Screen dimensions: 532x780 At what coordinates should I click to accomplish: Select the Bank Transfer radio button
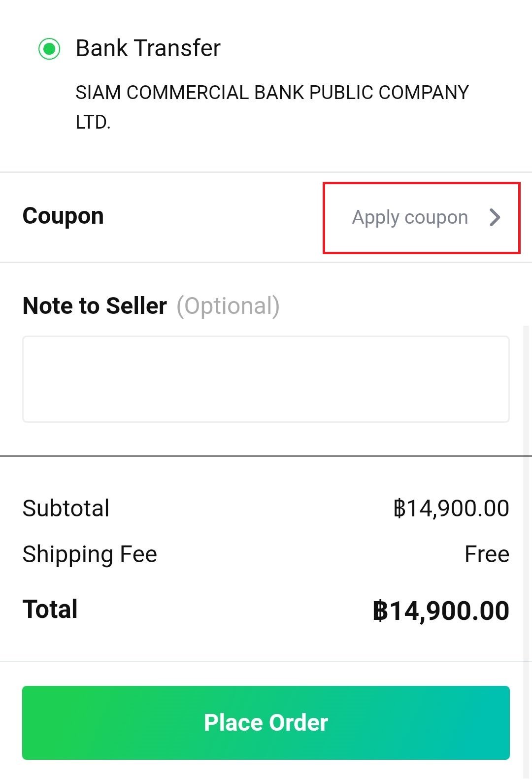click(49, 49)
